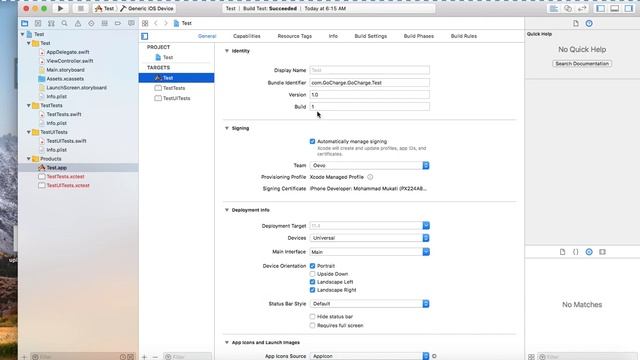This screenshot has width=640, height=360.
Task: Select the Generic iOS Device destination
Action: (147, 8)
